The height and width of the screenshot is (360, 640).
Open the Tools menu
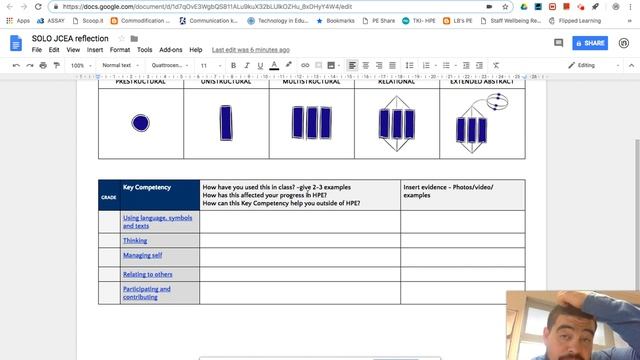click(x=144, y=50)
